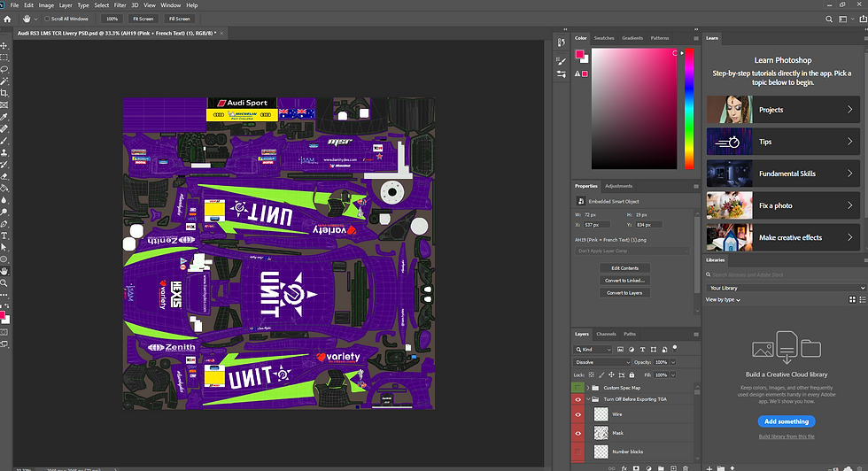Open the Fill slider dropdown arrow
This screenshot has width=868, height=471.
pos(673,374)
